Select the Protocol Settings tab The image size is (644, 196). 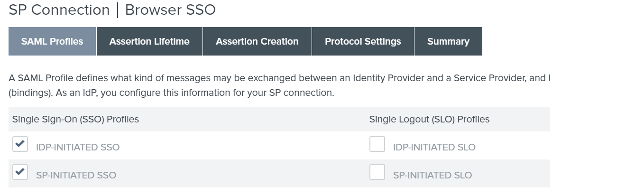(x=363, y=41)
